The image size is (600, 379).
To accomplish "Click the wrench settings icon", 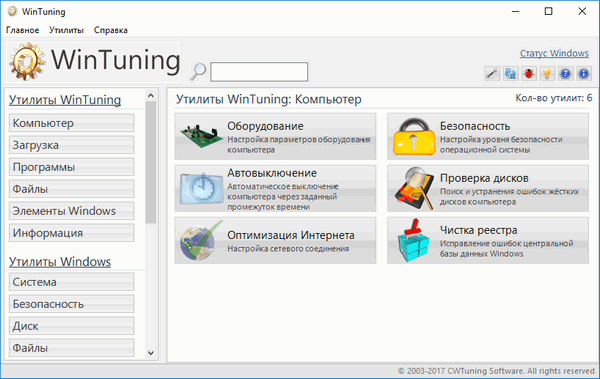I will (x=492, y=73).
